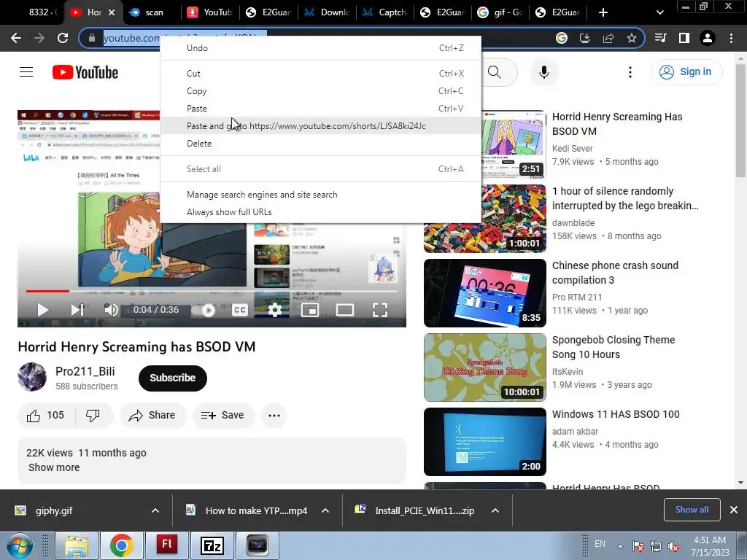Go to the YouTube home logo

click(85, 72)
